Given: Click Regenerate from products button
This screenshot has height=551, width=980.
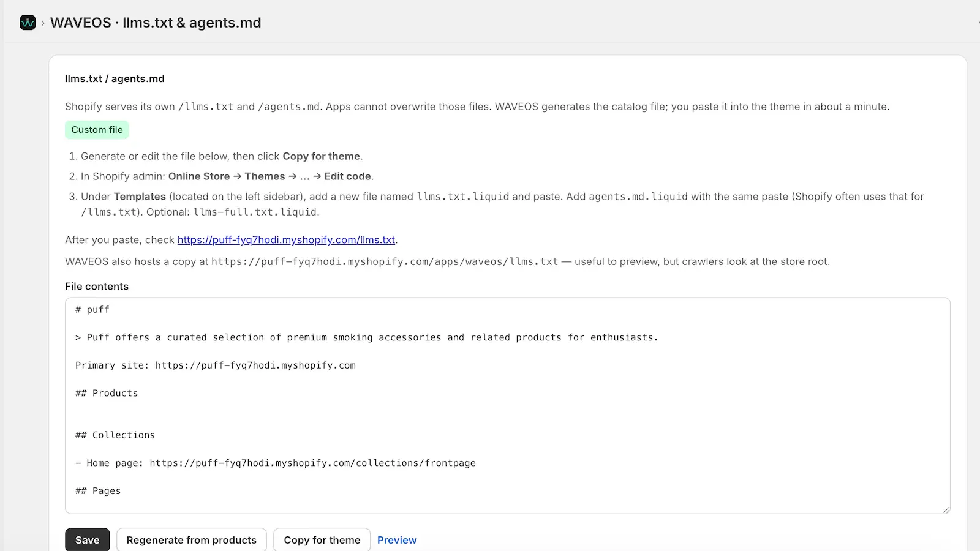Looking at the screenshot, I should click(x=191, y=540).
